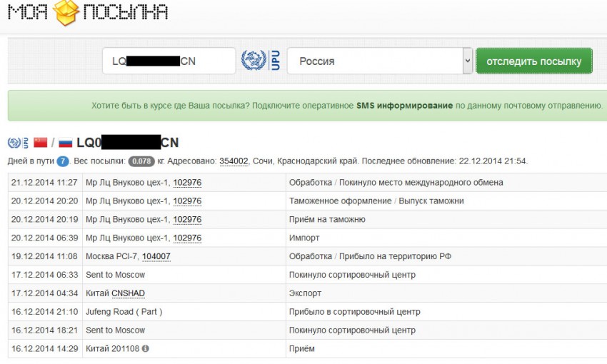Click 102976 in the Приём на таможню row
Viewport: 607px width, 364px height.
[187, 219]
